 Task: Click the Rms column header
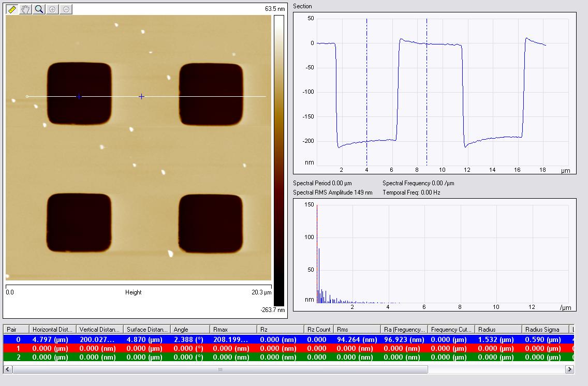[x=357, y=329]
